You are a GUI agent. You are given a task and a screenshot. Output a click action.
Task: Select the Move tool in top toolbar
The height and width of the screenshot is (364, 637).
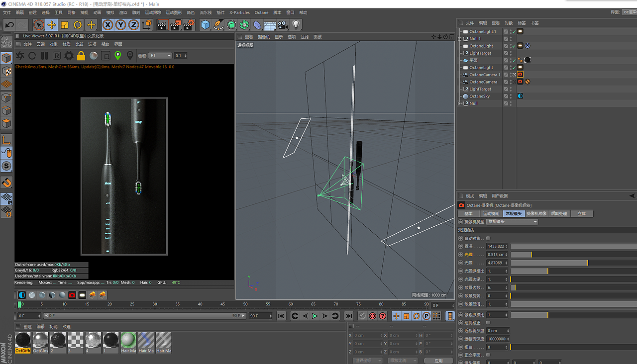51,25
